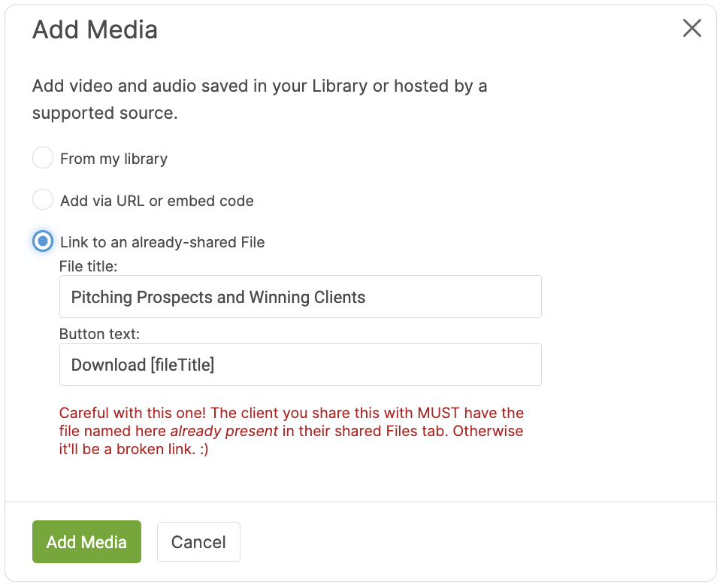Click the Cancel button
Viewport: 723px width, 588px height.
pyautogui.click(x=198, y=541)
